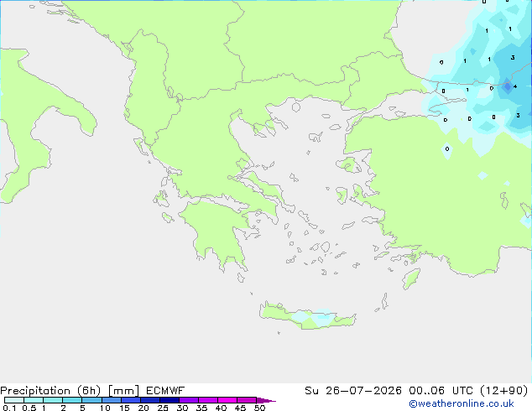Click the weatheronline.co.uk copyright link
Viewport: 532px width, 411px height.
(x=462, y=403)
